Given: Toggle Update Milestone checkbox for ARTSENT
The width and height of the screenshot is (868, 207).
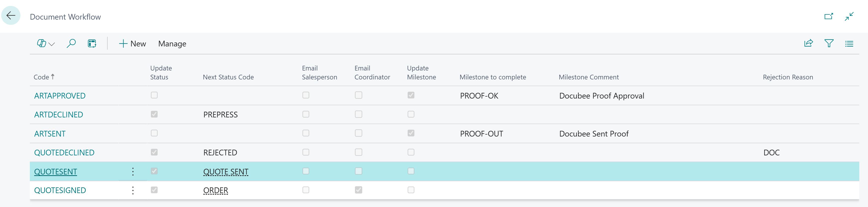Looking at the screenshot, I should (411, 133).
